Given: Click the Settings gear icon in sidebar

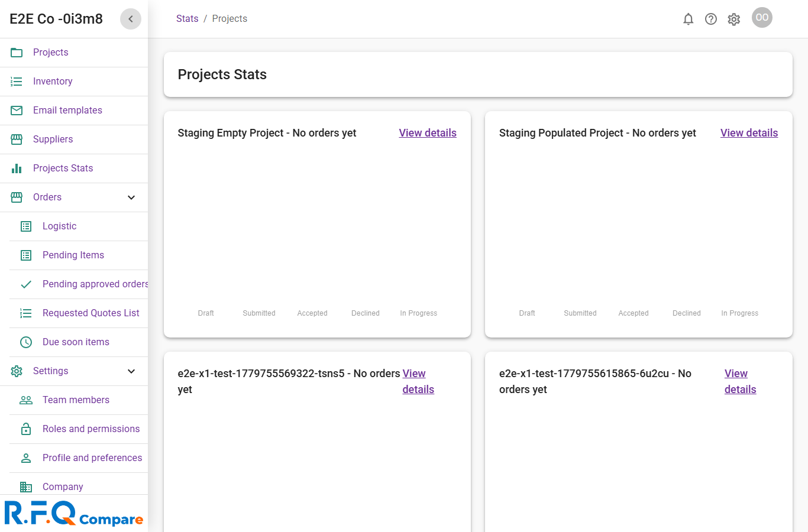Looking at the screenshot, I should (x=17, y=371).
